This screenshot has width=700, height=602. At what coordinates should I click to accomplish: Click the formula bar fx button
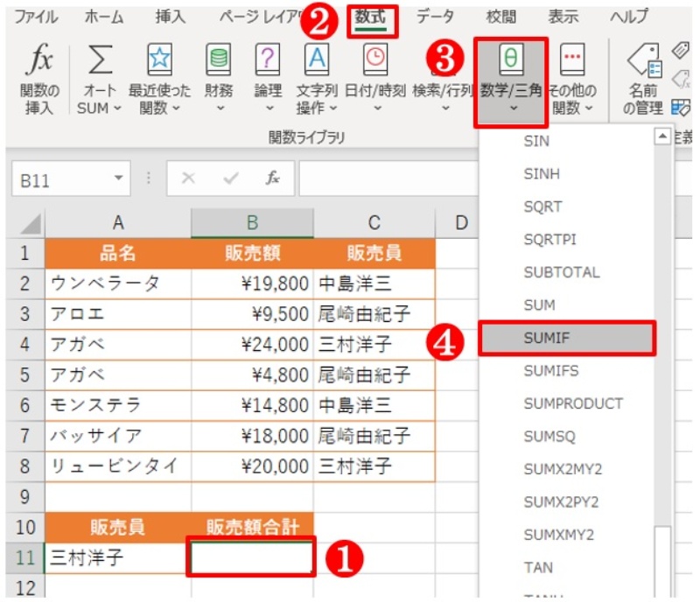tap(273, 179)
